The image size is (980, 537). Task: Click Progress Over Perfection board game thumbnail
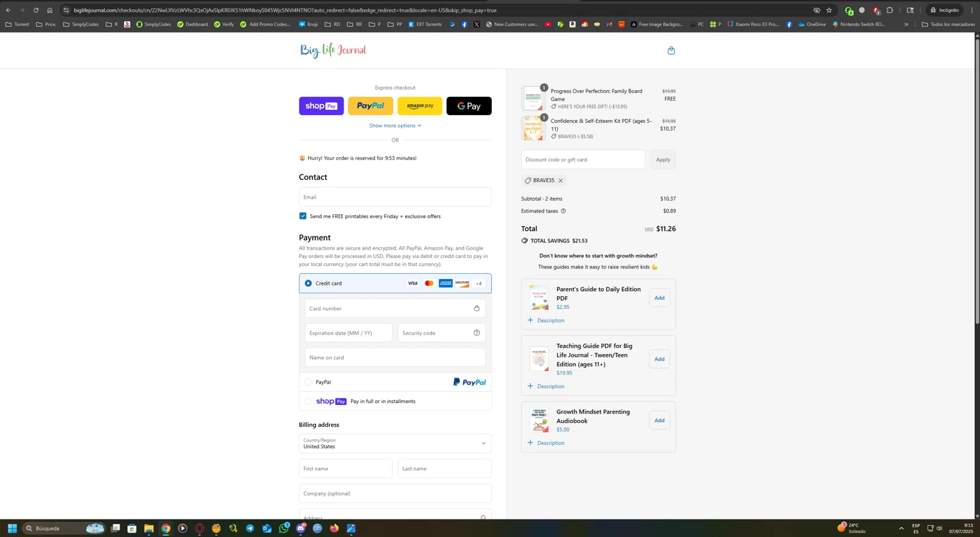[x=533, y=99]
